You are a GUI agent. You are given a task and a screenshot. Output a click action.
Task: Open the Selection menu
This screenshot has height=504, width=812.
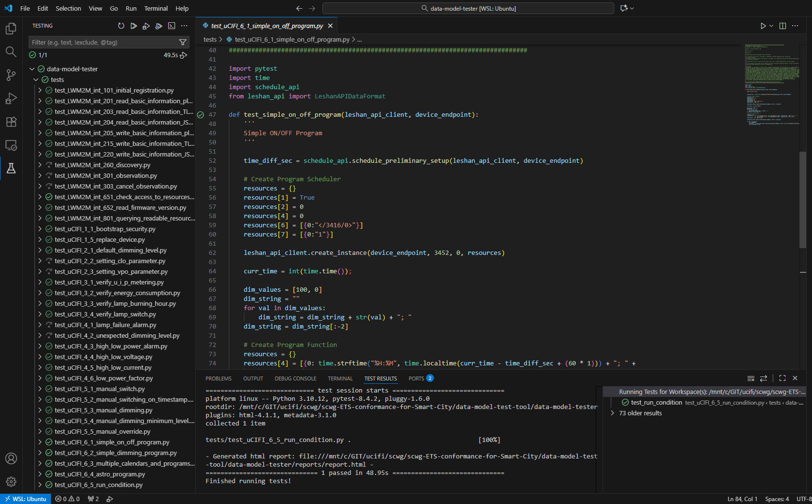click(x=68, y=8)
